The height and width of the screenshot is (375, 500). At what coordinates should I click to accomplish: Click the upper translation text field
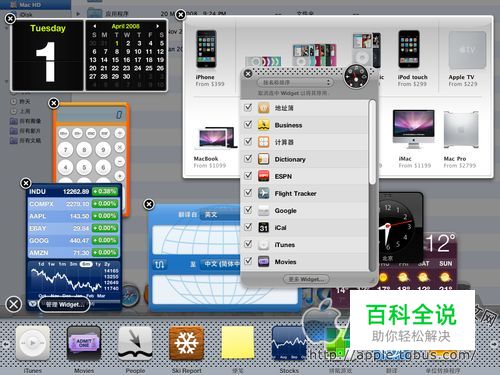coord(196,240)
